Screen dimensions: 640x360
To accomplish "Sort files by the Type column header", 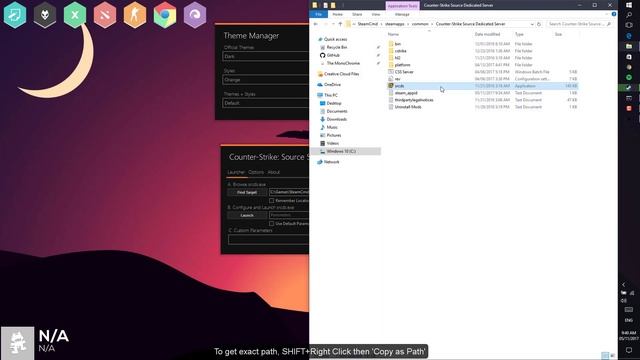I will click(519, 34).
